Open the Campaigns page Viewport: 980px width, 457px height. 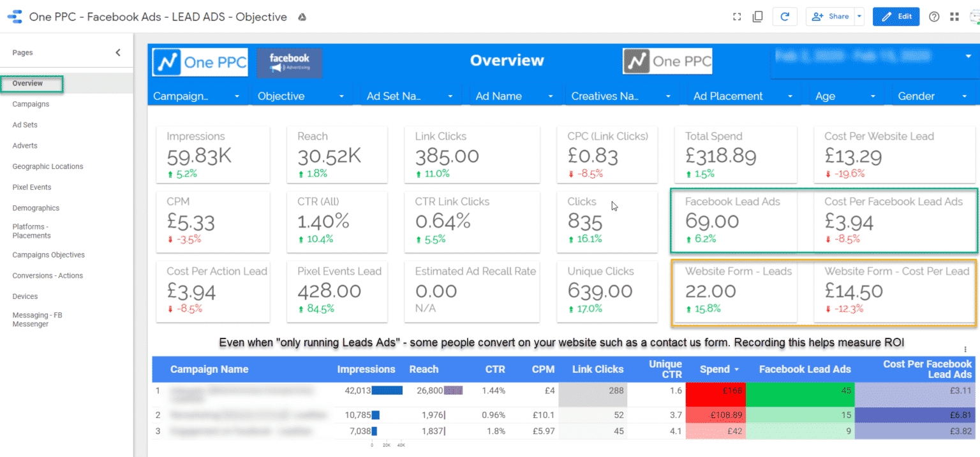(x=31, y=104)
